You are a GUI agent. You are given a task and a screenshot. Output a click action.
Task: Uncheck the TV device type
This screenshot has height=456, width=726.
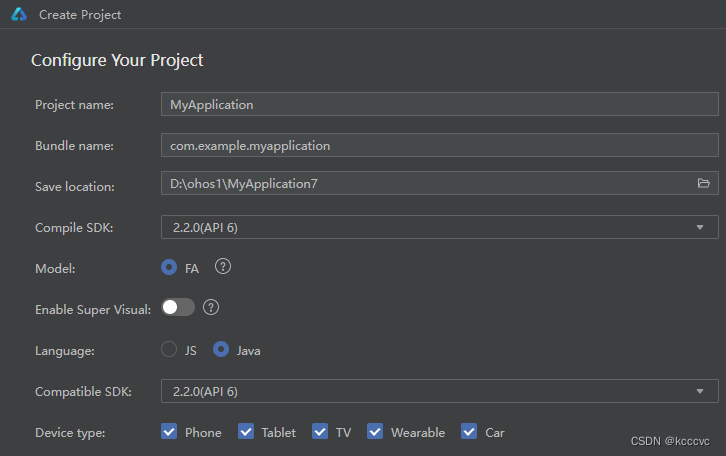pyautogui.click(x=320, y=431)
